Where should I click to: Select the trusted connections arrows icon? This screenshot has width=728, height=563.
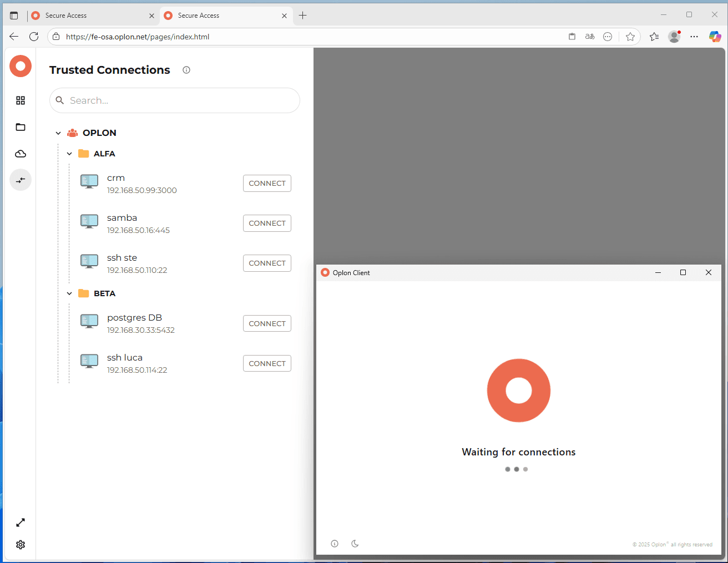tap(21, 180)
